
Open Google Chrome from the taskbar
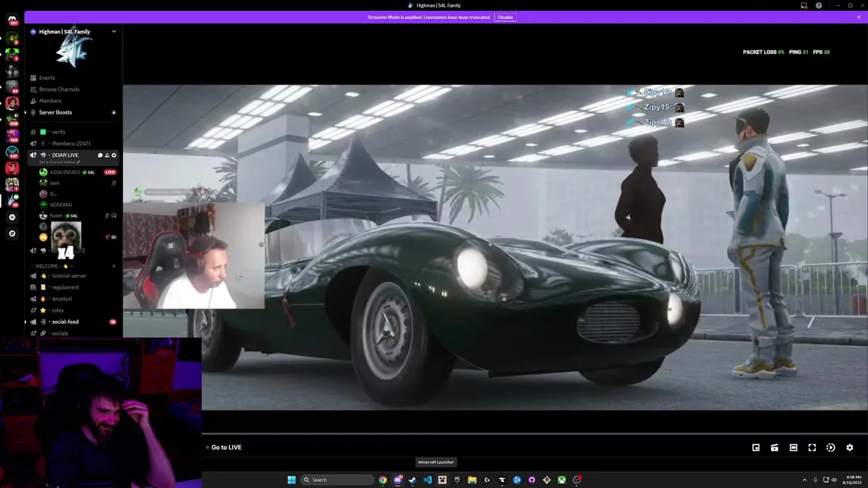383,480
